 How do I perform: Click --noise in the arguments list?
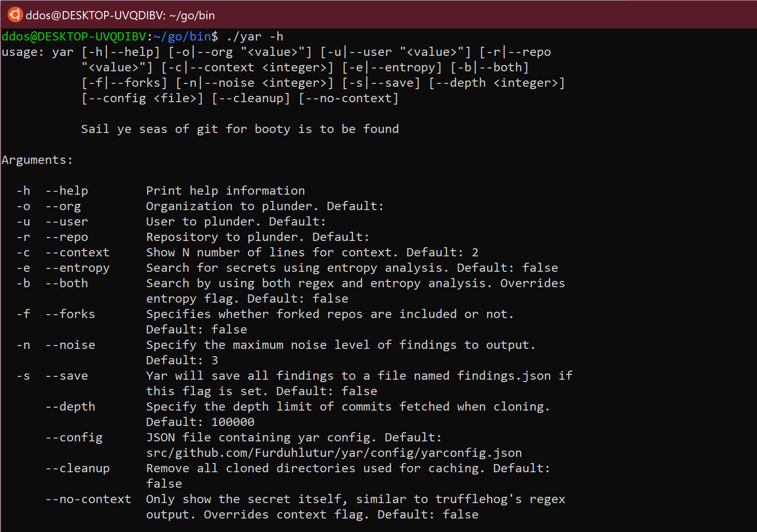(x=70, y=345)
